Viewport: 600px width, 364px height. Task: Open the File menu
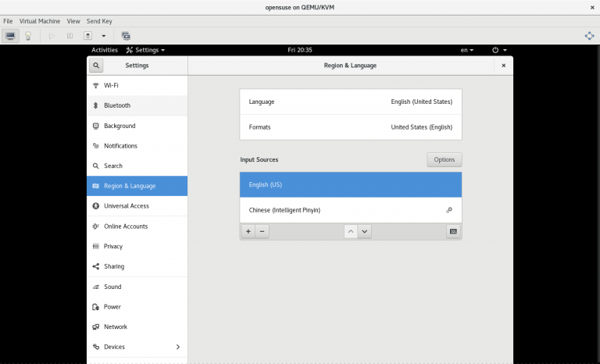point(8,21)
